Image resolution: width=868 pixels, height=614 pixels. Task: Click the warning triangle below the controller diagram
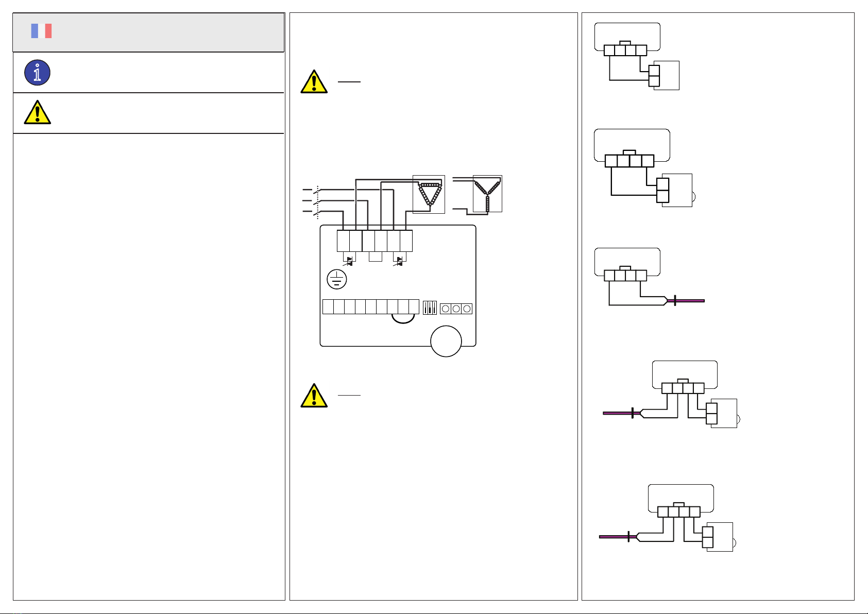coord(314,396)
